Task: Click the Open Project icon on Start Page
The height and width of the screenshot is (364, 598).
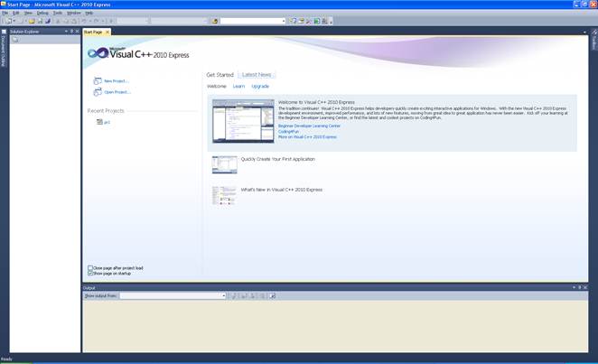Action: point(98,92)
